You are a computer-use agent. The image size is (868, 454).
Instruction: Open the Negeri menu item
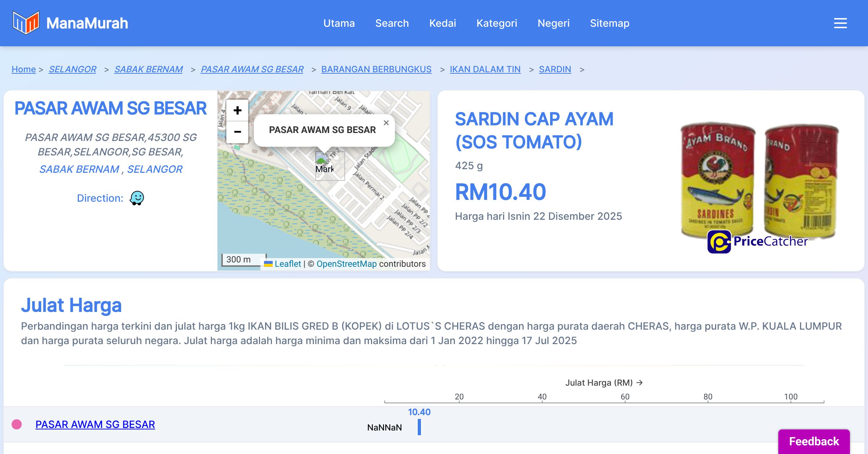coord(553,23)
